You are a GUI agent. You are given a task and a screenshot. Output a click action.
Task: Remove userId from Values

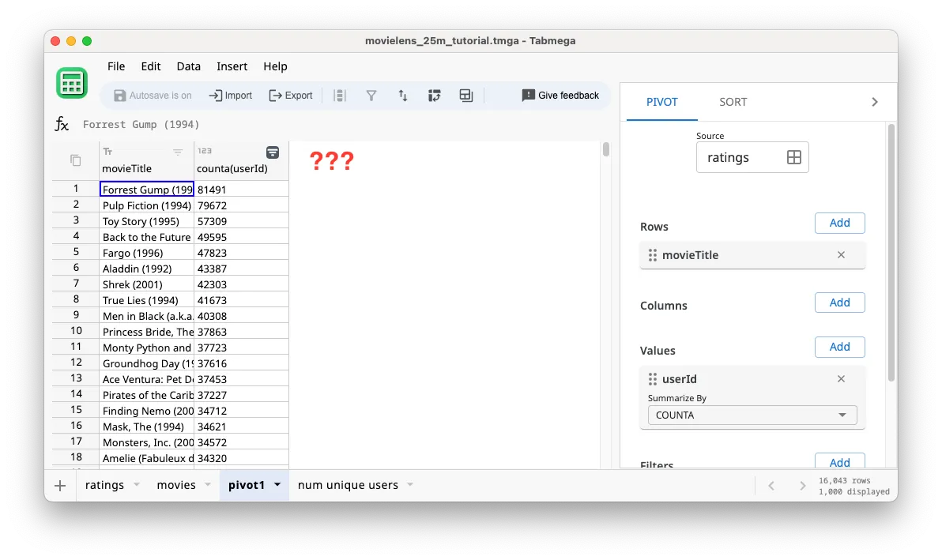coord(841,379)
